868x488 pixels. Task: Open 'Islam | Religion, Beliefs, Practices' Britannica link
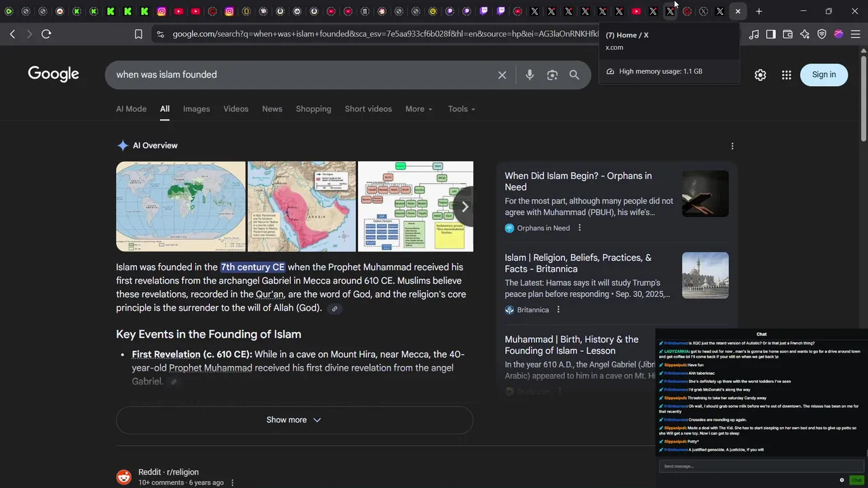[578, 264]
